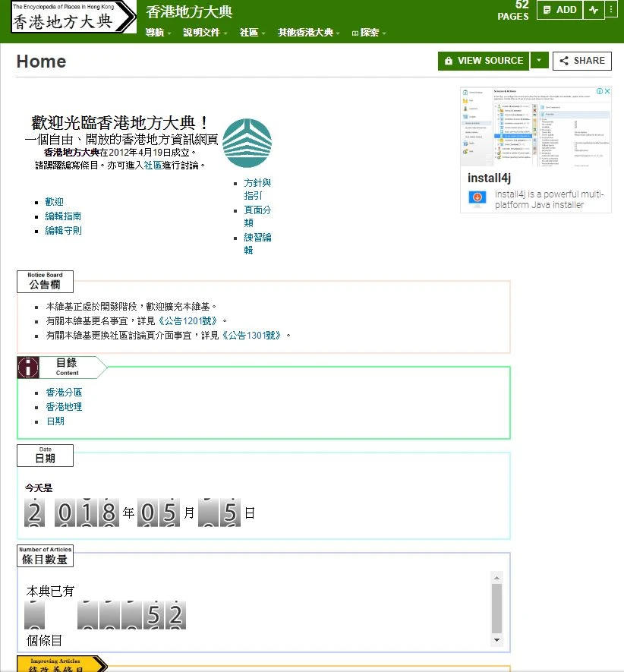Click the 今天是 label

(x=39, y=488)
